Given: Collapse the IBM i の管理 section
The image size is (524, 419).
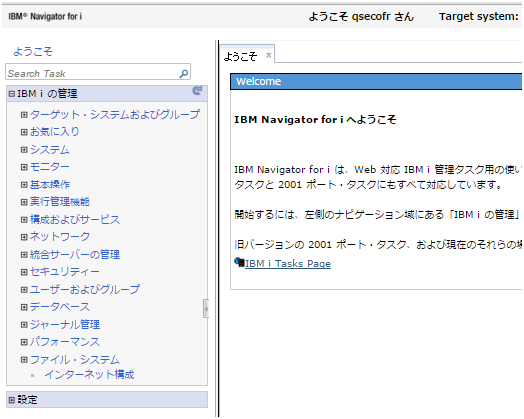Looking at the screenshot, I should (12, 94).
